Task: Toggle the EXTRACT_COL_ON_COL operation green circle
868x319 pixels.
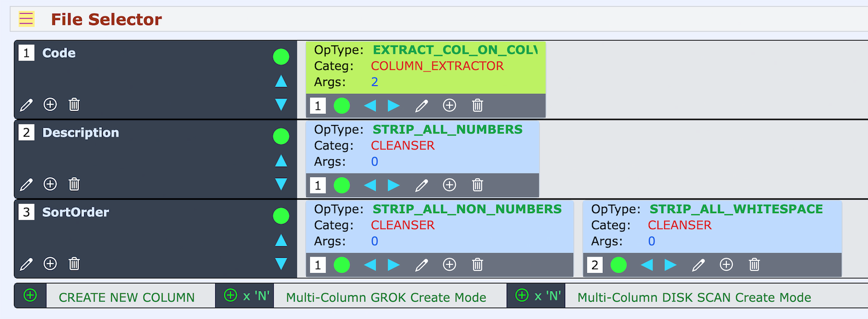Action: (342, 105)
